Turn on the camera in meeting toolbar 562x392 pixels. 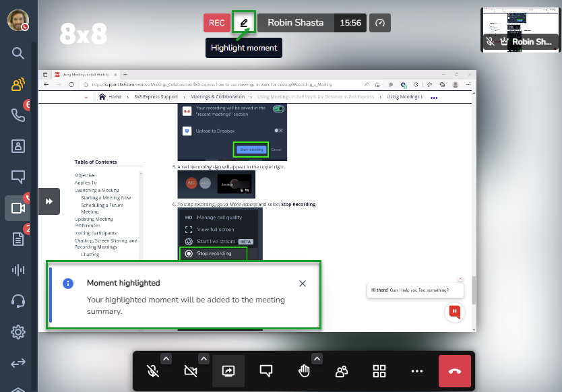tap(191, 371)
